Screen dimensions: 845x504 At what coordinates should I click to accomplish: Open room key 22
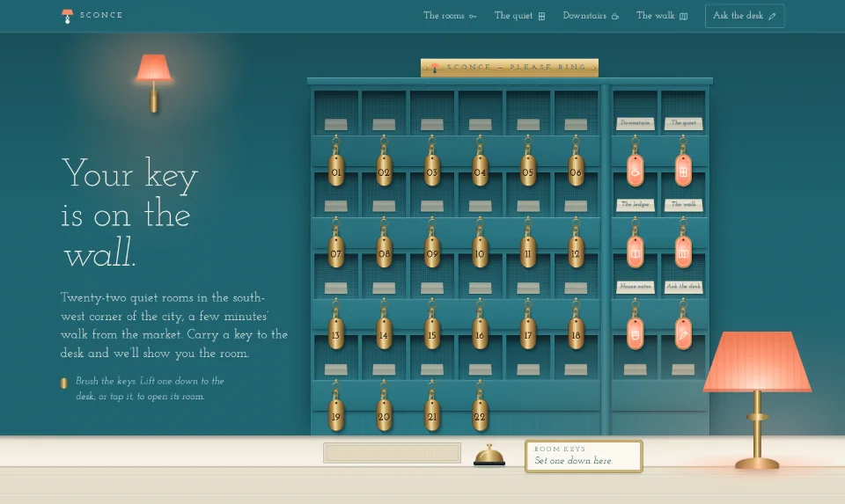point(480,415)
